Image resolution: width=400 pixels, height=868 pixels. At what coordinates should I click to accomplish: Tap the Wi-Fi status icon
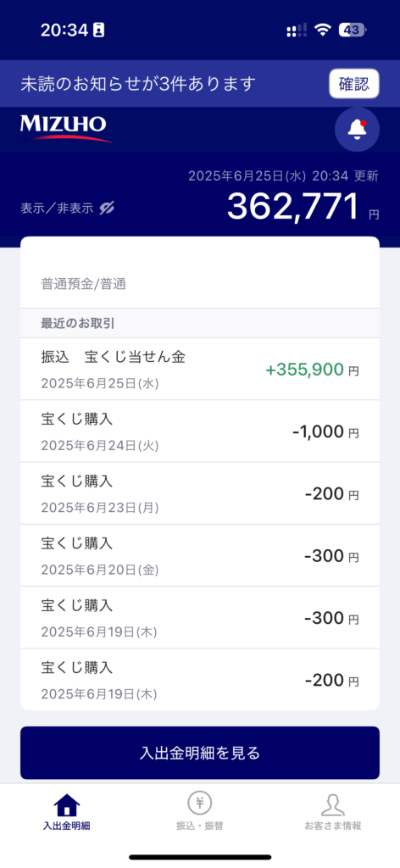pos(322,30)
